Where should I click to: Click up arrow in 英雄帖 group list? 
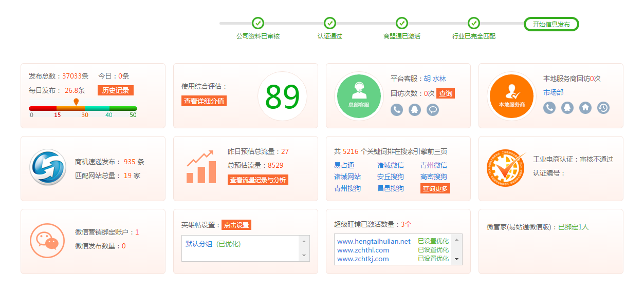click(x=304, y=241)
